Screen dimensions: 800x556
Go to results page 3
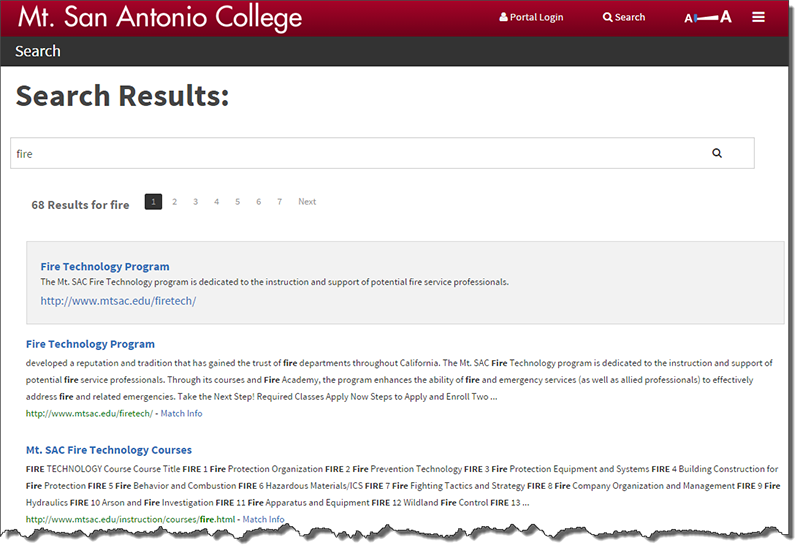(195, 201)
